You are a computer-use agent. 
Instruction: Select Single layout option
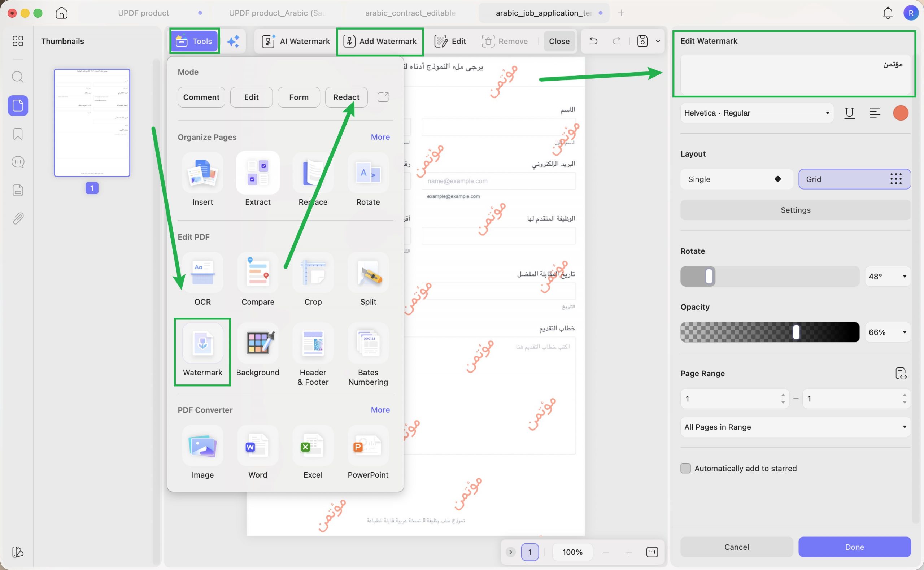click(x=736, y=179)
